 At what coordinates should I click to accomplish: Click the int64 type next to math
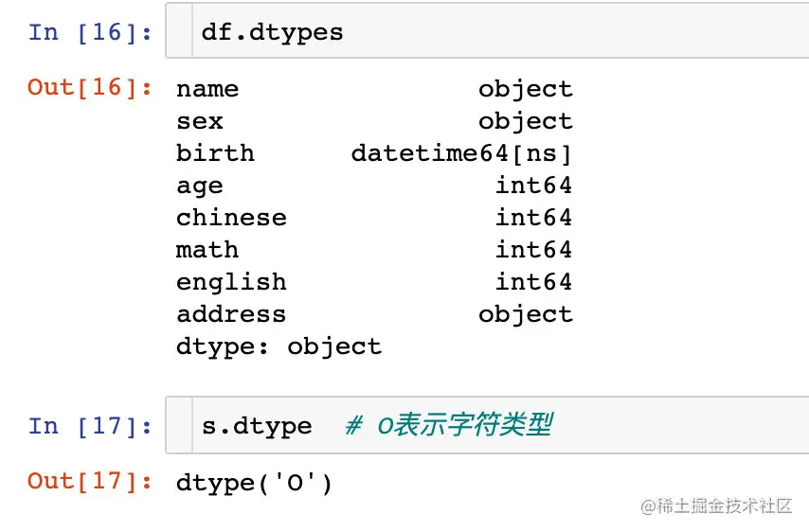(x=533, y=250)
